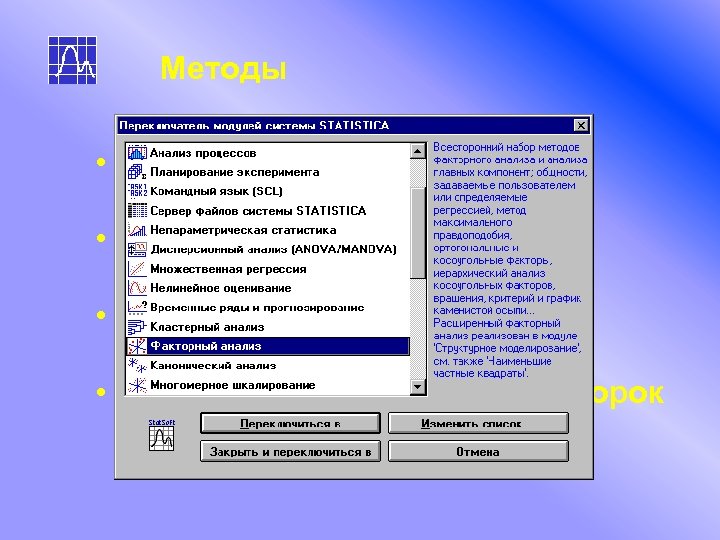
Task: Click the Факторный анализ icon
Action: 137,346
